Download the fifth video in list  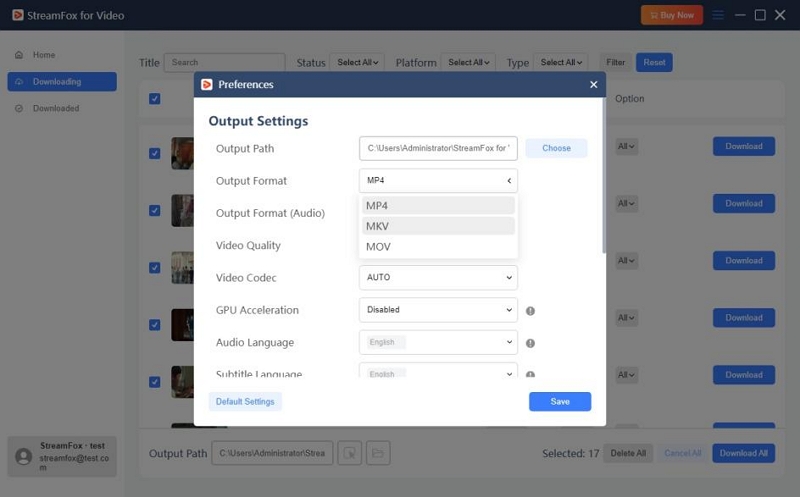click(744, 375)
